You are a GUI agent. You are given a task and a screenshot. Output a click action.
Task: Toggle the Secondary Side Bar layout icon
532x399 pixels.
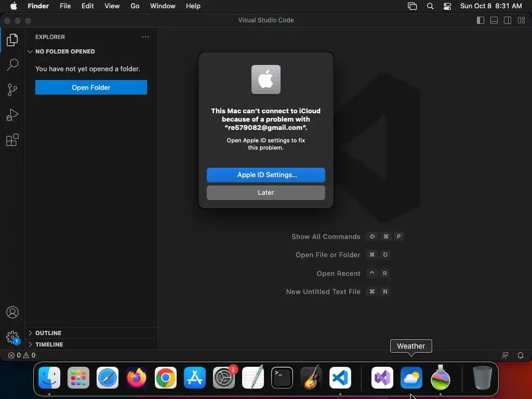click(508, 20)
